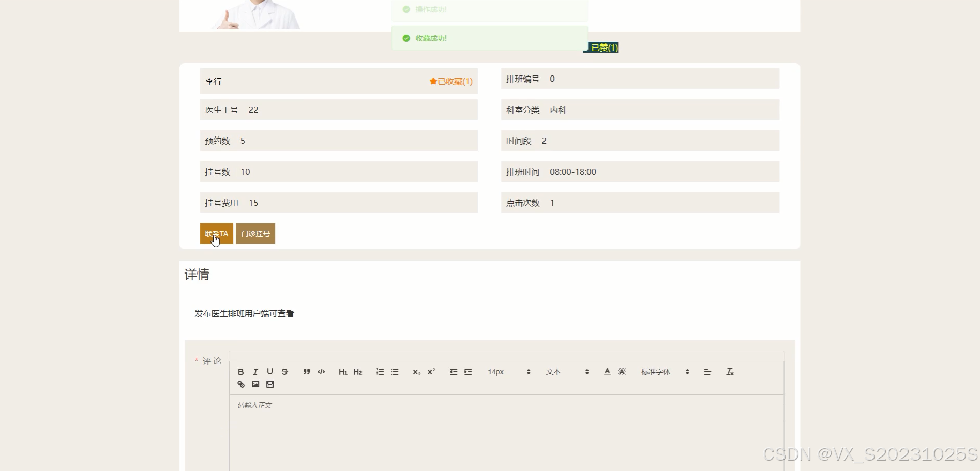Toggle underline formatting in comment editor

(x=270, y=372)
